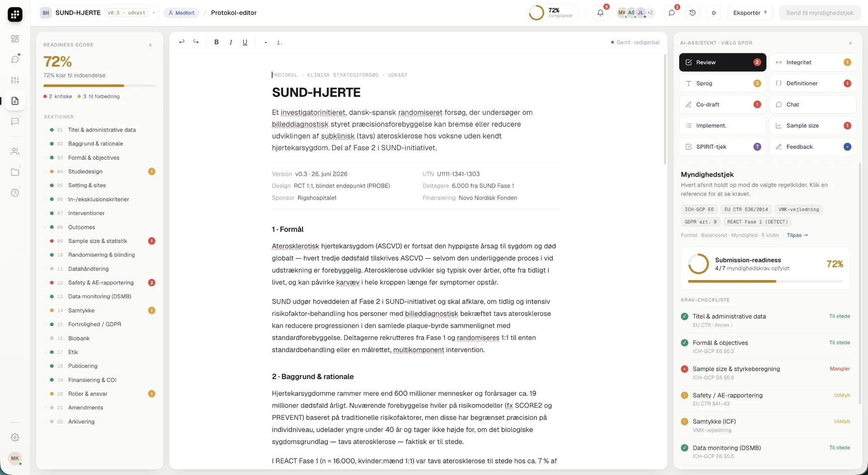Open Data monitoring (DSMB) checklist item
The height and width of the screenshot is (475, 868).
coord(765,452)
